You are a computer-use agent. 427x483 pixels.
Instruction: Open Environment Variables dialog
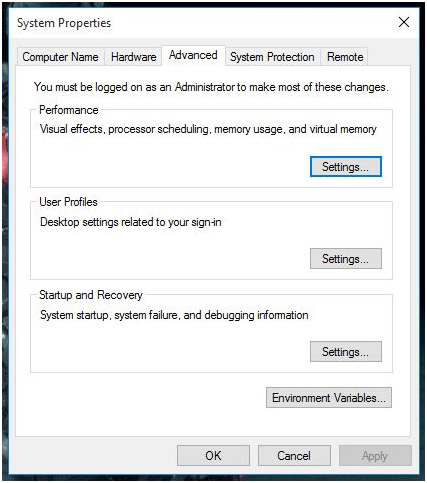[329, 398]
